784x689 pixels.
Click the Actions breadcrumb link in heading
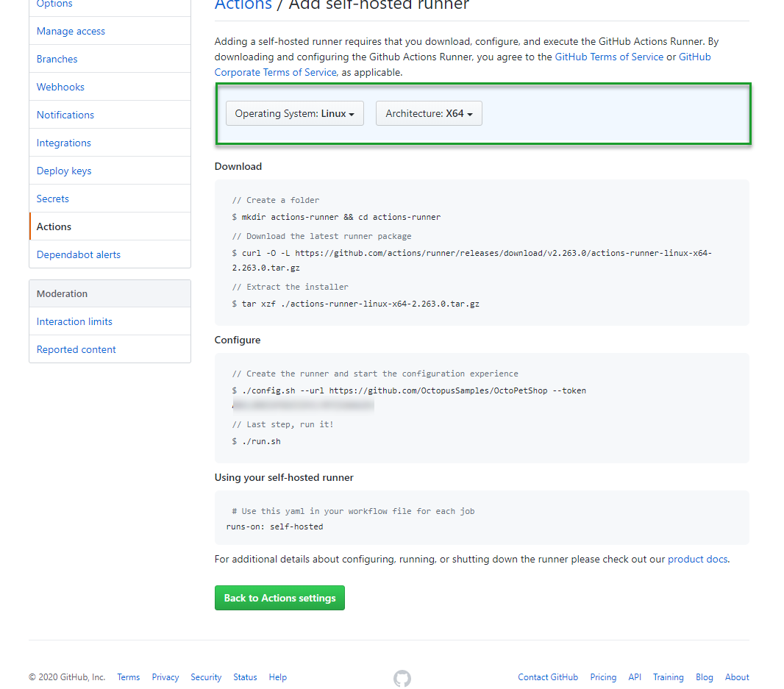click(x=243, y=5)
